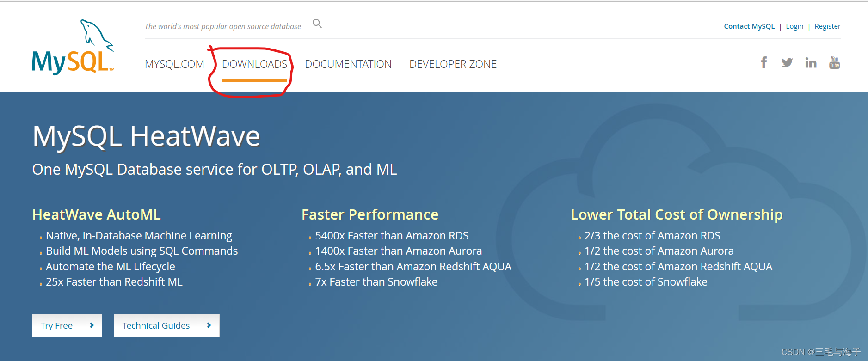Image resolution: width=868 pixels, height=361 pixels.
Task: Click '25x Faster than Redshift ML'
Action: (114, 282)
